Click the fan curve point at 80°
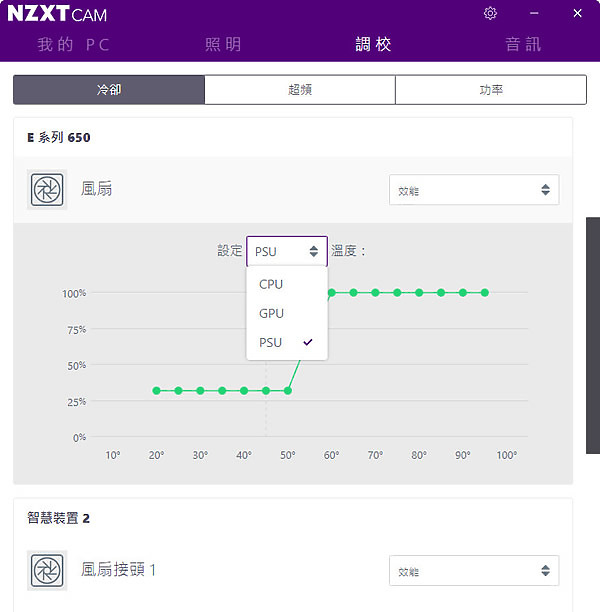Screen dimensions: 600x612 (419, 293)
